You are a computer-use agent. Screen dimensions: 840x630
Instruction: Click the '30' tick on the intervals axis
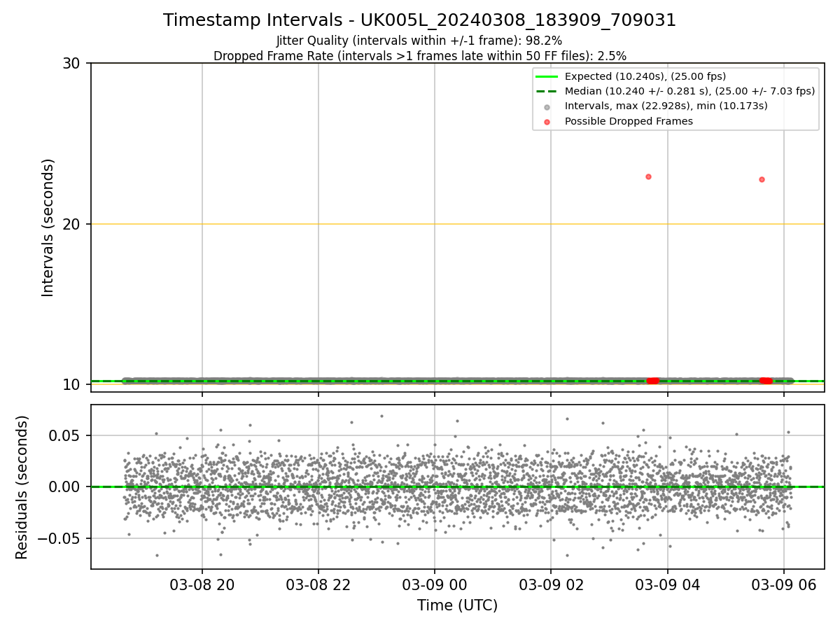(73, 64)
